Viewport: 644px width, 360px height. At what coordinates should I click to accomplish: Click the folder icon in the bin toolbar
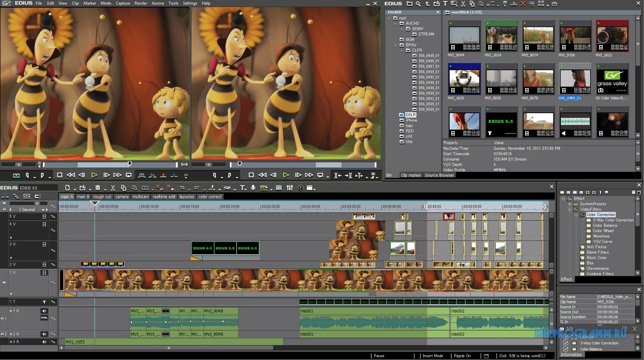[409, 4]
